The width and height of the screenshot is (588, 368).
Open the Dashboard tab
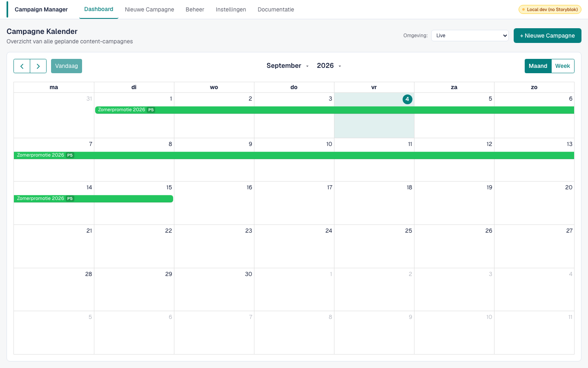(x=99, y=9)
